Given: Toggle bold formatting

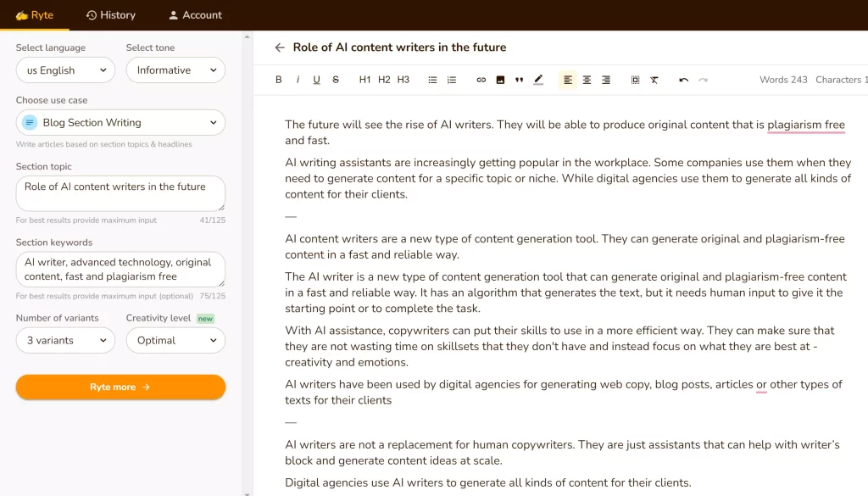Looking at the screenshot, I should (x=278, y=80).
